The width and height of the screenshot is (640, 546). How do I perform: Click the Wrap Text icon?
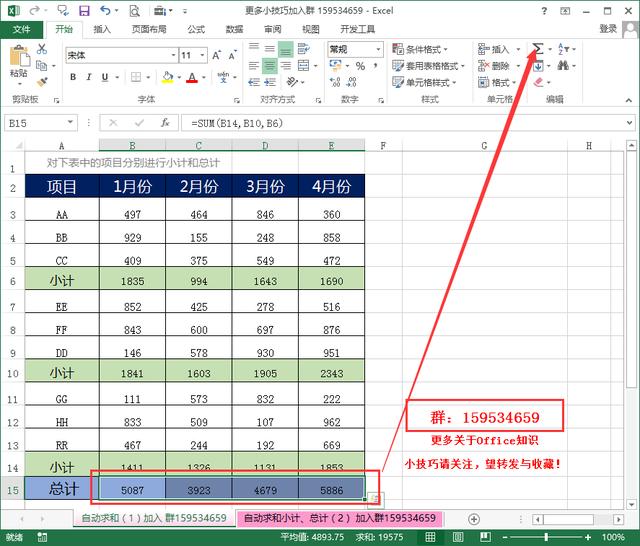coord(303,49)
